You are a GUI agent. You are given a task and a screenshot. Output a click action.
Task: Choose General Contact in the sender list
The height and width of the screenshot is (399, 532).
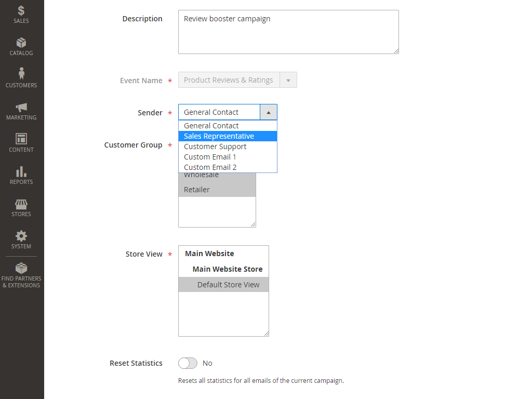pyautogui.click(x=228, y=126)
